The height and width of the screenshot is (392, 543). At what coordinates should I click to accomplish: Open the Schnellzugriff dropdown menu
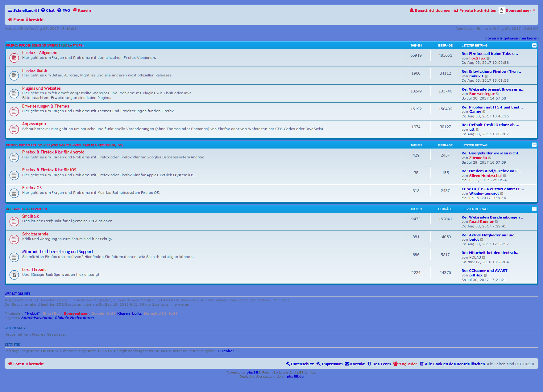pyautogui.click(x=24, y=10)
